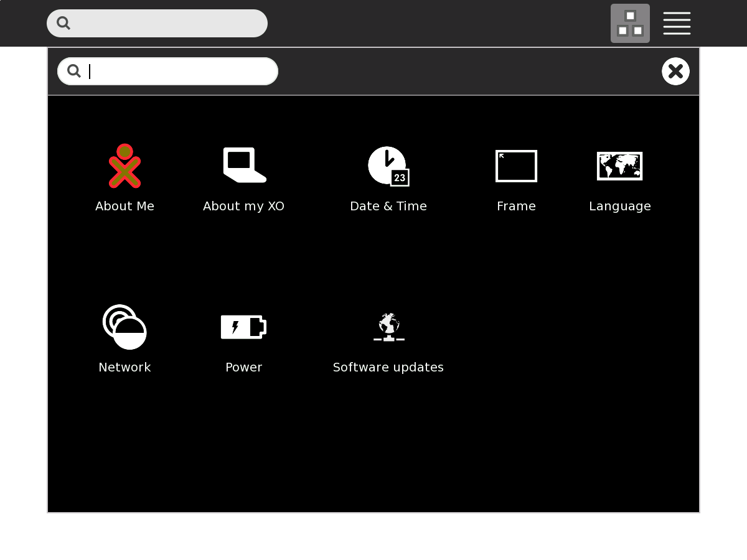Open the Date & Time clock icon
This screenshot has height=560, width=747.
pyautogui.click(x=388, y=166)
